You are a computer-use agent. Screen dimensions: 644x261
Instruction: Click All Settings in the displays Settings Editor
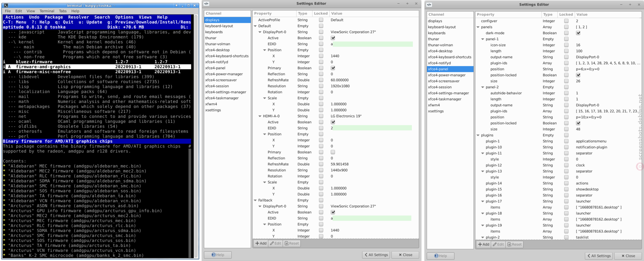[x=376, y=255]
